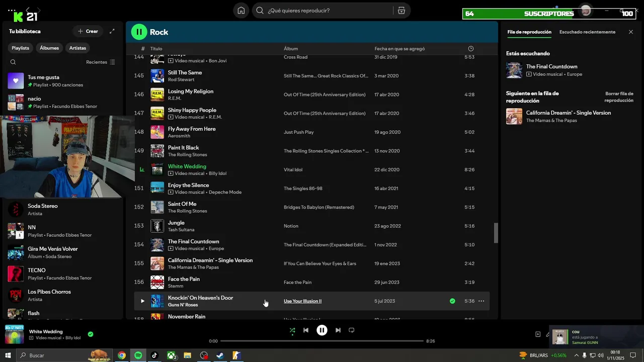Open more options for Knockin' On Heaven's Door
Viewport: 644px width, 362px height.
(x=481, y=301)
